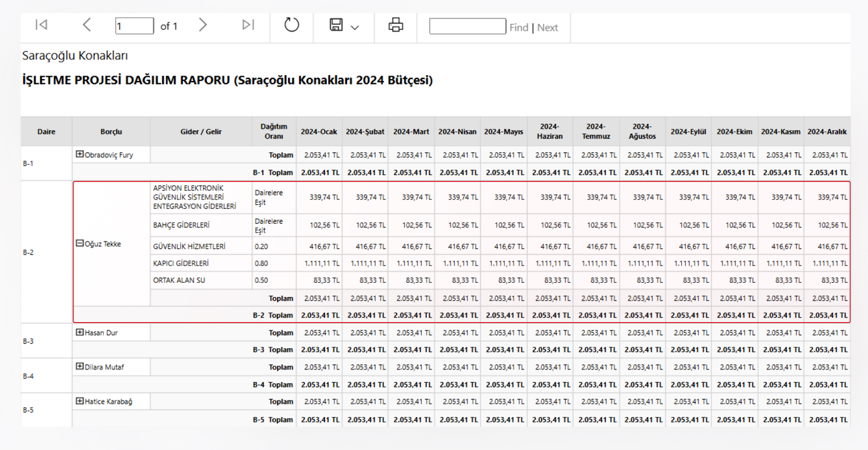Click the 0.50 distribution ratio cell
The width and height of the screenshot is (868, 450).
[x=274, y=280]
